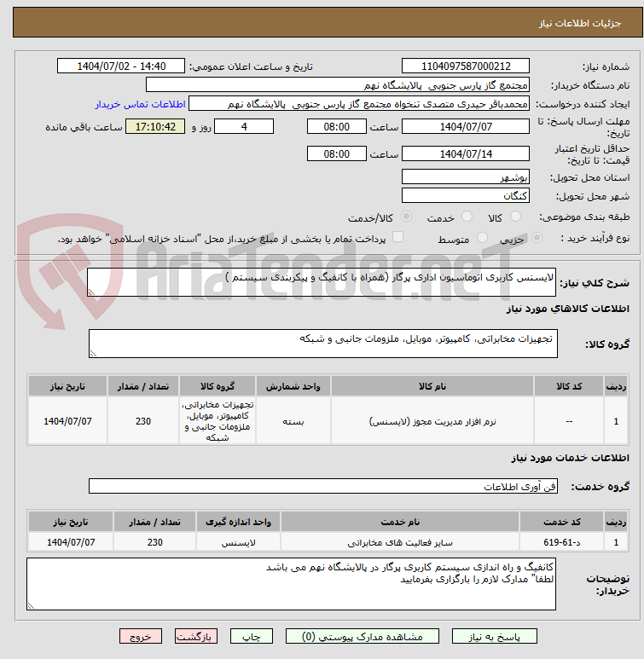The image size is (644, 659).
Task: Click the نام کالا column header
Action: (x=432, y=386)
